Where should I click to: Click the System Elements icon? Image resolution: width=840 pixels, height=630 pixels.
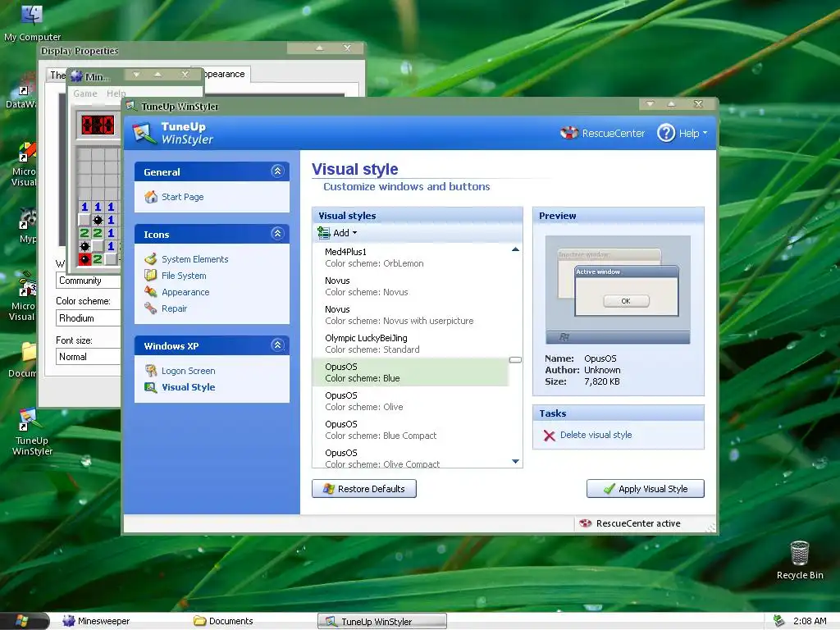pyautogui.click(x=151, y=258)
